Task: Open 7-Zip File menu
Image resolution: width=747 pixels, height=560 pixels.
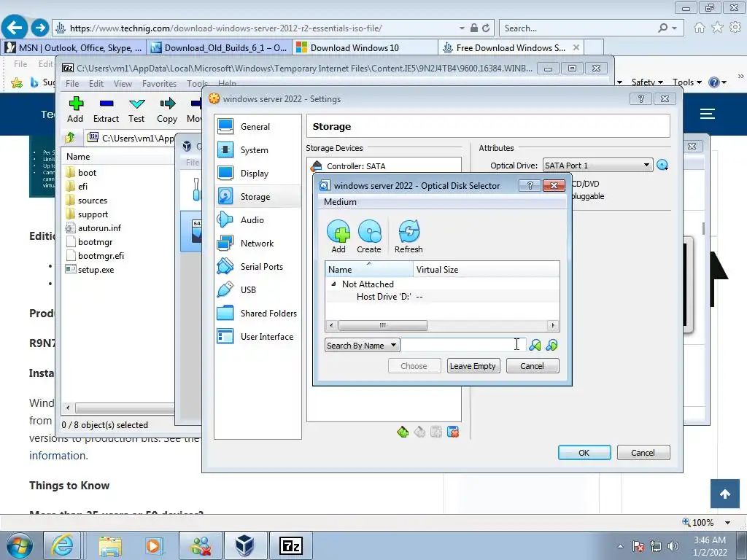Action: tap(72, 83)
